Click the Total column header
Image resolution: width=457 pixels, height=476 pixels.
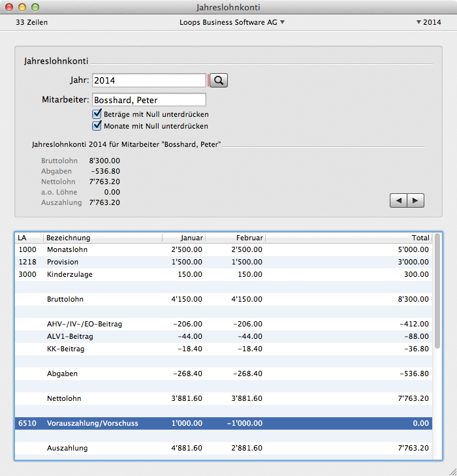coord(349,238)
